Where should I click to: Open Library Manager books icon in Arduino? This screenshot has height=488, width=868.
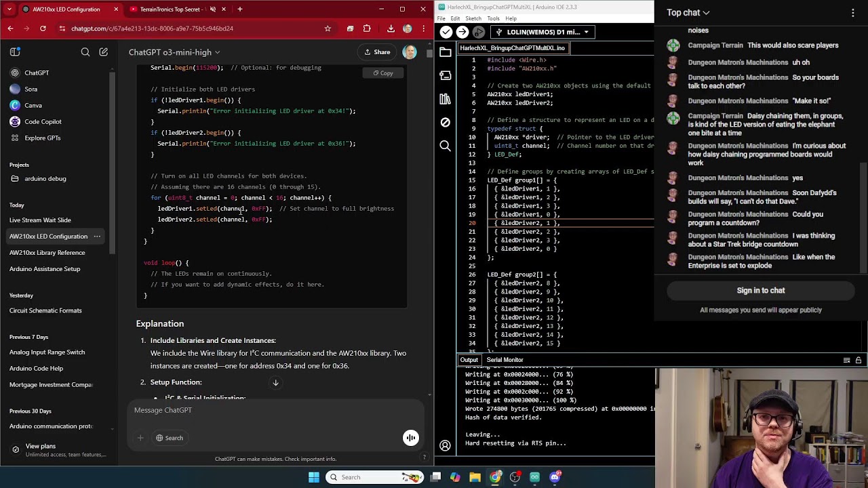445,99
